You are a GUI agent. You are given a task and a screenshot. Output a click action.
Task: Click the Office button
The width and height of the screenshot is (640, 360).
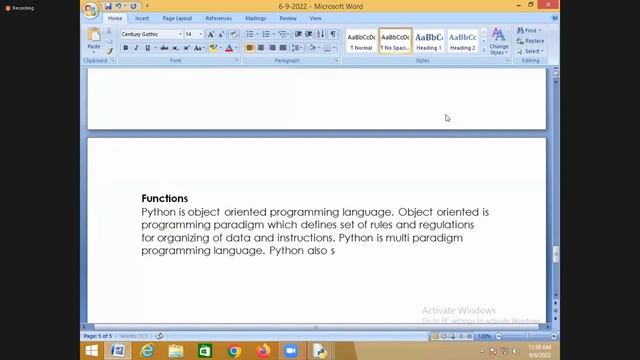click(x=90, y=11)
